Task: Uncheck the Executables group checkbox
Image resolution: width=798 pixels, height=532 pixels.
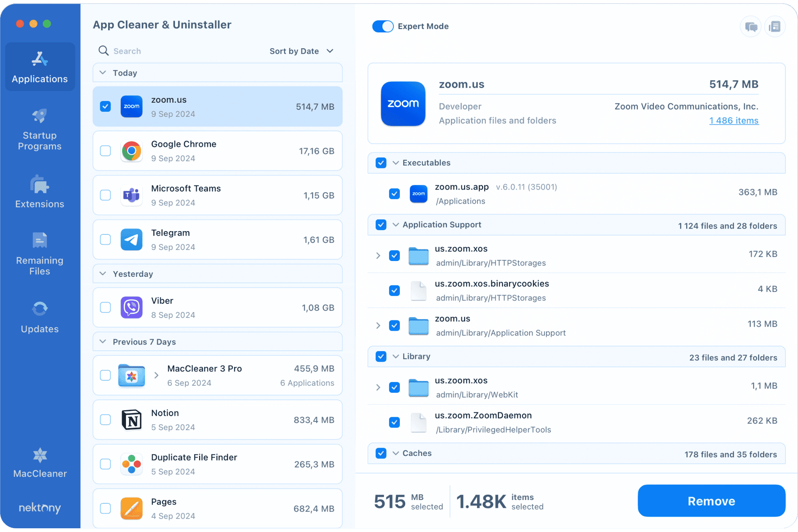Action: [381, 163]
